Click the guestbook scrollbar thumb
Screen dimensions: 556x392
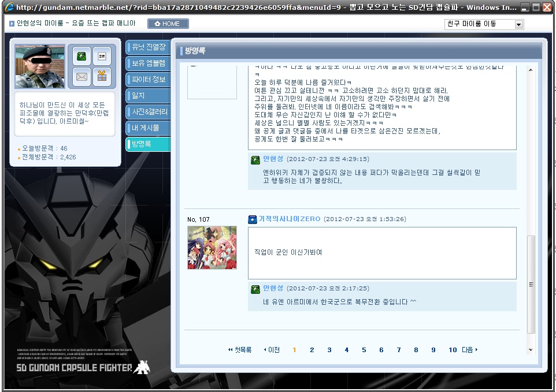click(x=531, y=285)
